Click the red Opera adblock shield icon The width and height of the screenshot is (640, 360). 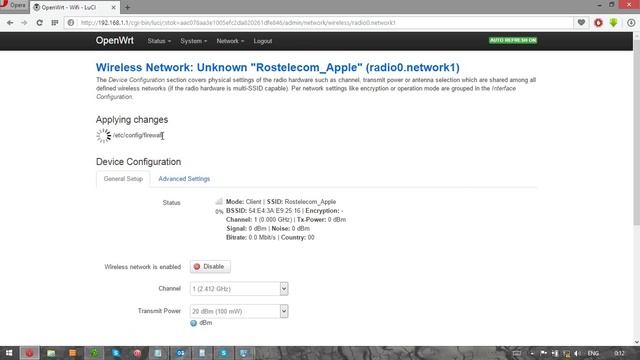[x=598, y=23]
